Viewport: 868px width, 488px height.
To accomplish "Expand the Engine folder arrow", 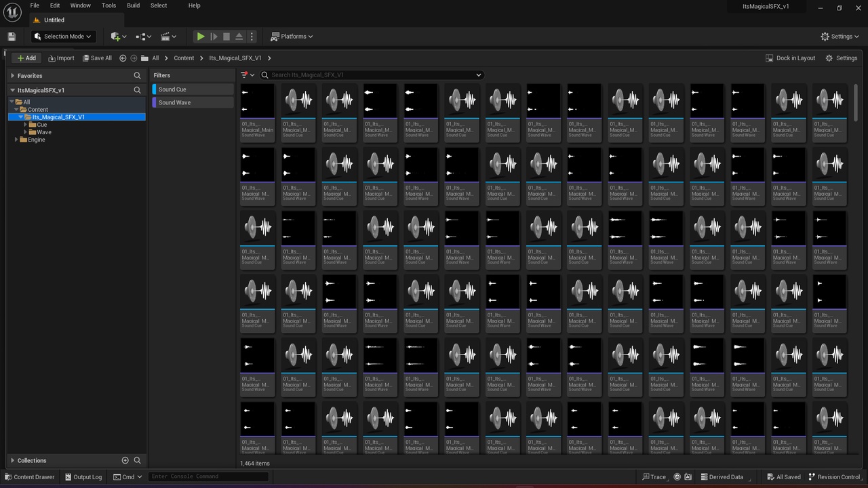I will [17, 140].
